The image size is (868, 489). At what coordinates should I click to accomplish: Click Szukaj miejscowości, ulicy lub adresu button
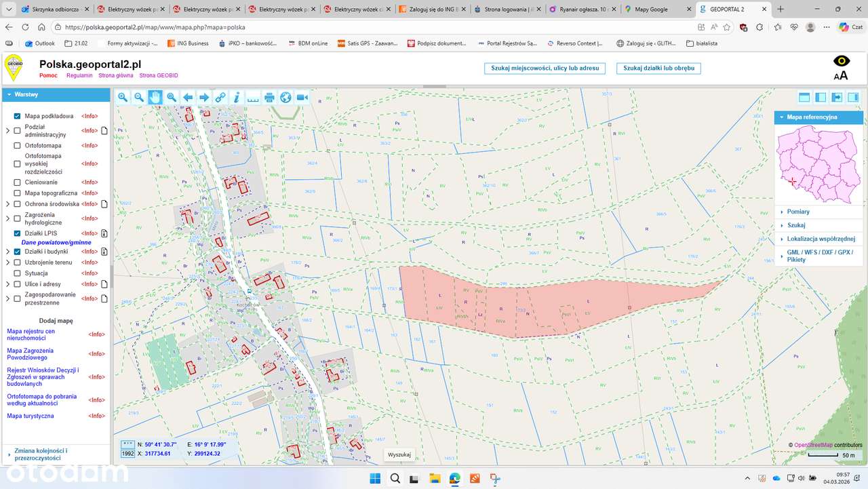(545, 69)
